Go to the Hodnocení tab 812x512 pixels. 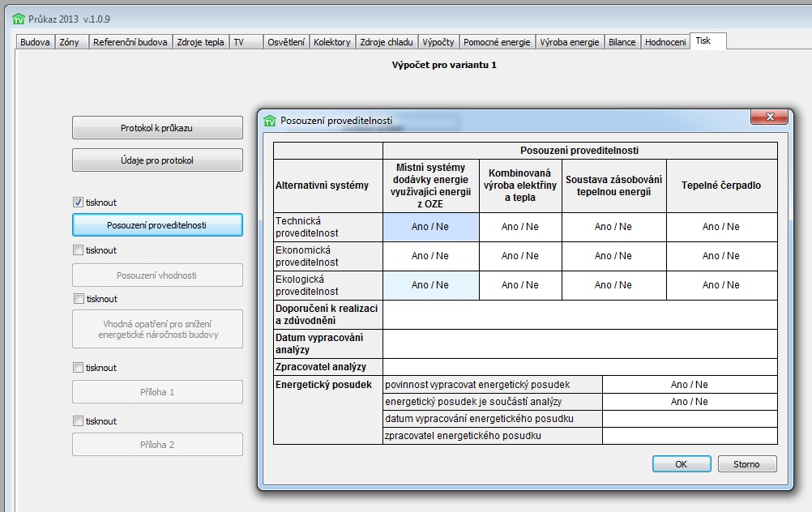[x=665, y=42]
